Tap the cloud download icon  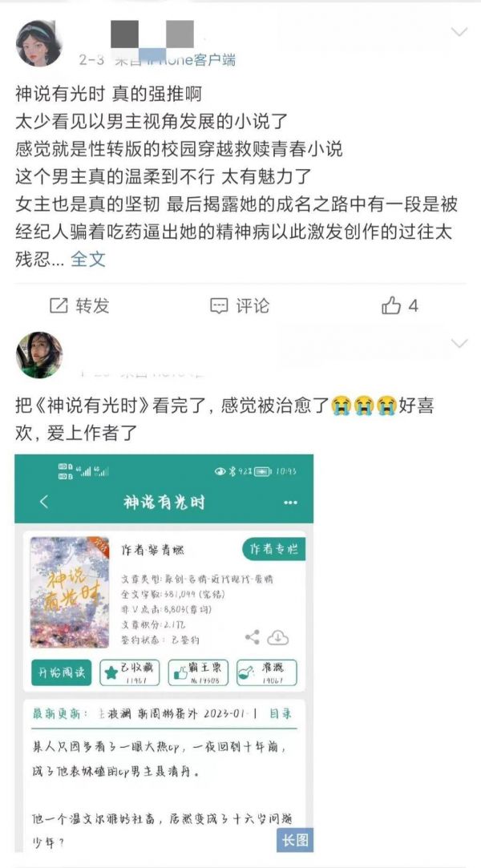[278, 638]
